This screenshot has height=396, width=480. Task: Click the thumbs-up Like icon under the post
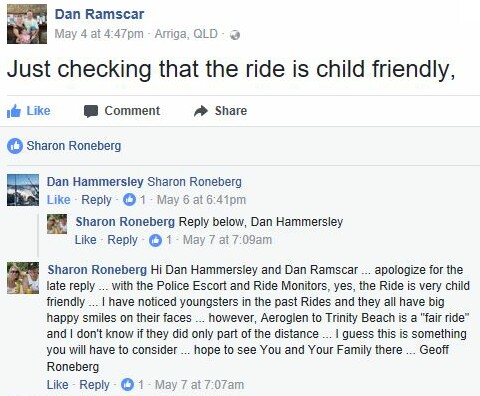tap(14, 111)
